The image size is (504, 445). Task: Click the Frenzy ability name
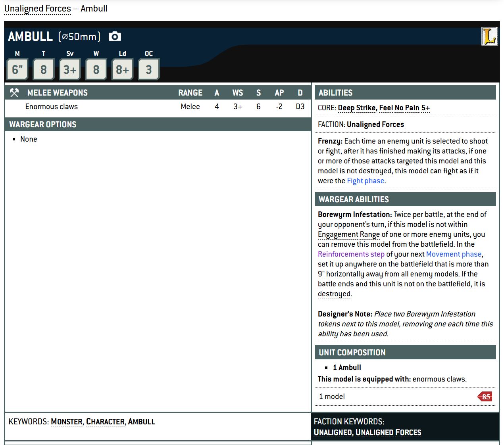pos(330,141)
